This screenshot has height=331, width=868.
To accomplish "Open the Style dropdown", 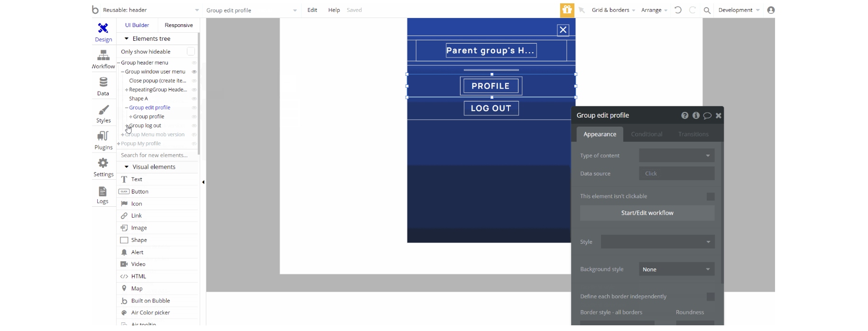I will pos(658,242).
